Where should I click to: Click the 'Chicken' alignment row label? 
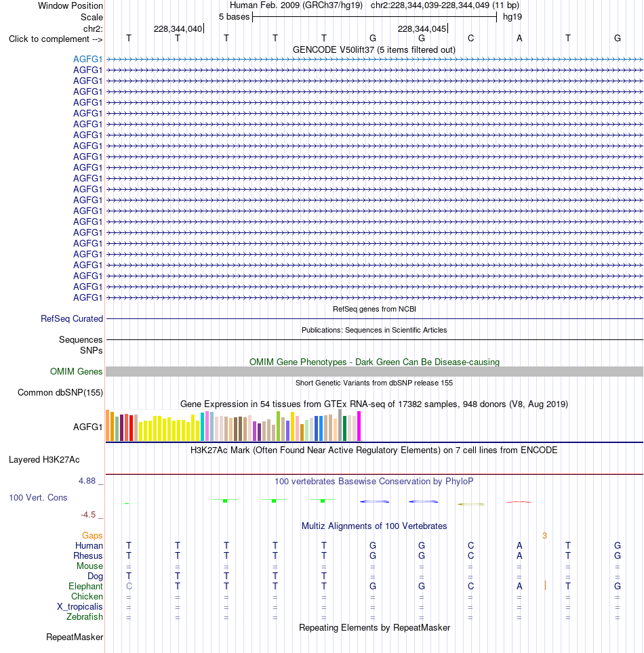click(87, 597)
